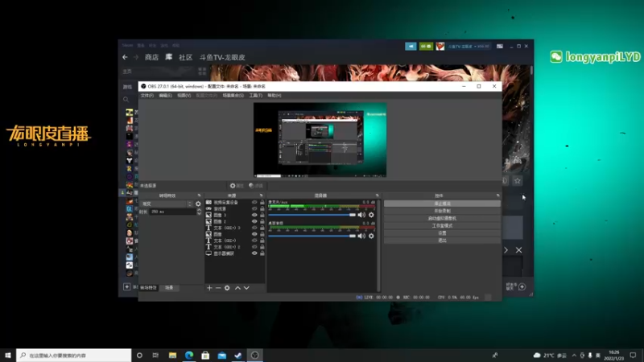Lock the 图像 3 source
Screen dimensions: 644x362
pos(262,215)
